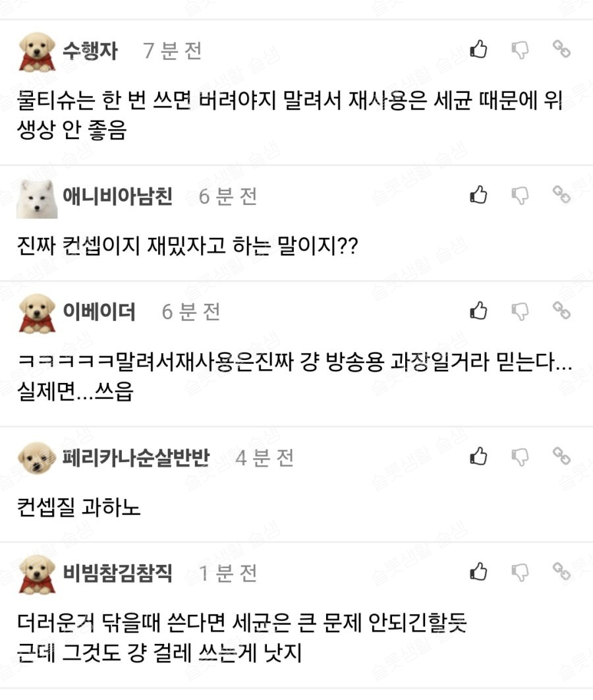Upvote 애니비아남친's comment
The image size is (593, 700).
coord(479,195)
